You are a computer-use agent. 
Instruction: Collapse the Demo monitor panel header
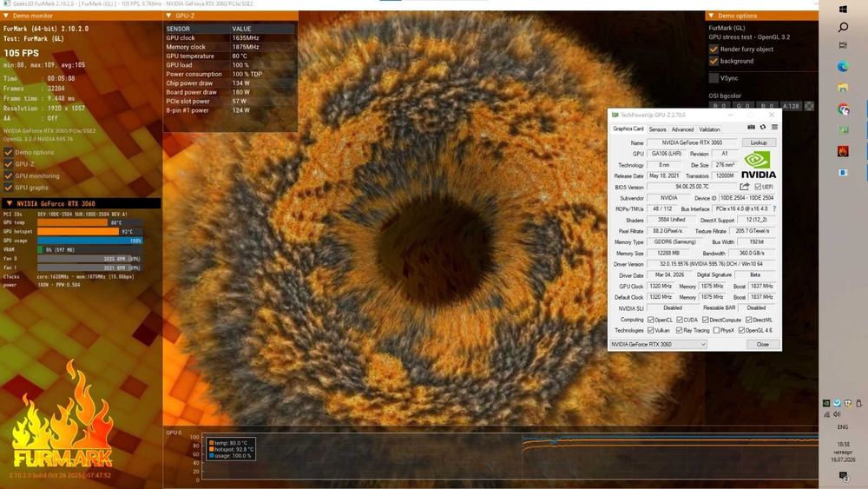pyautogui.click(x=81, y=16)
